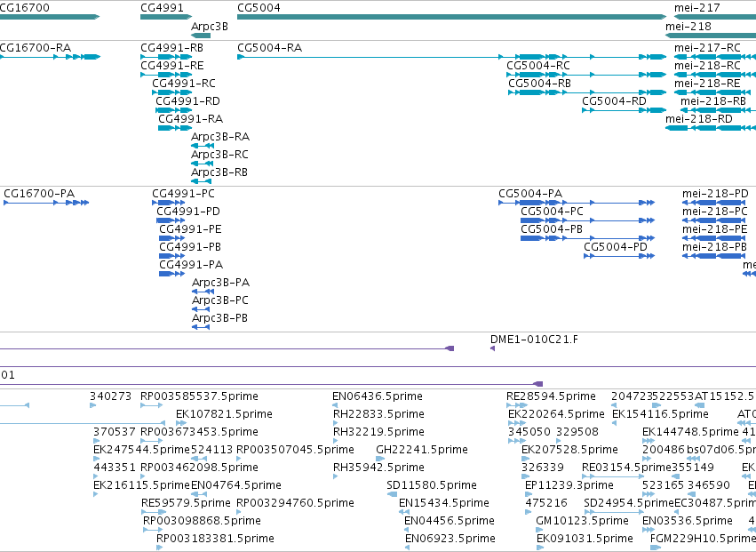The width and height of the screenshot is (756, 552).
Task: Open EST 340273
Action: coord(110,396)
